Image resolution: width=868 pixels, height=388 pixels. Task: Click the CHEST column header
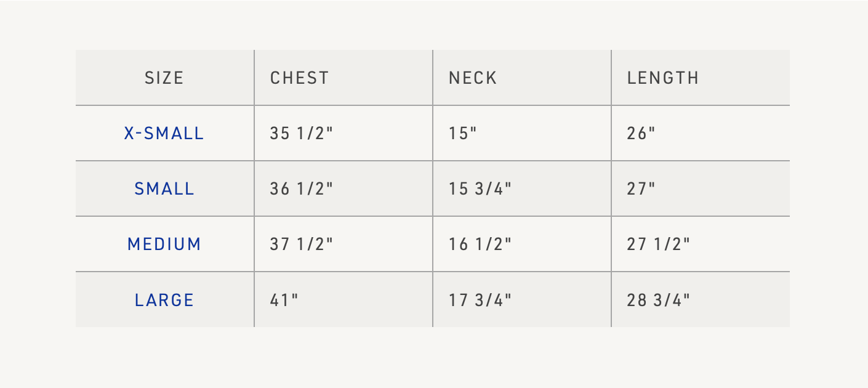click(x=300, y=78)
